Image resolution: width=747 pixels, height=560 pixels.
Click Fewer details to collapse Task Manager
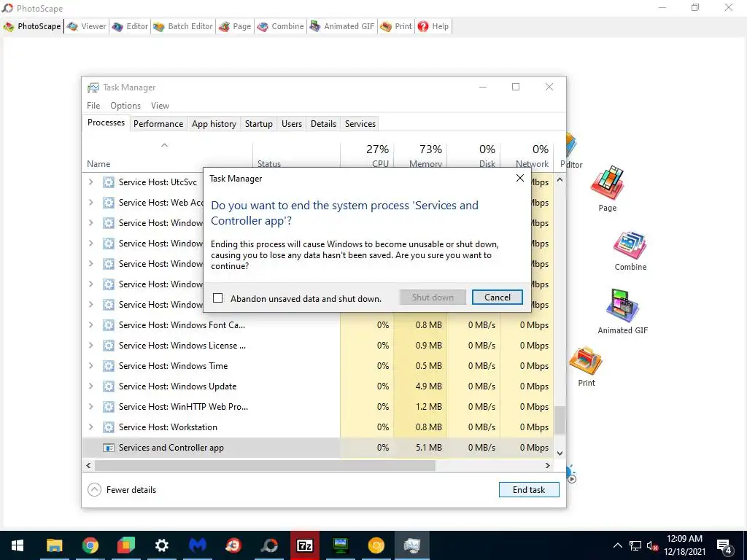123,489
